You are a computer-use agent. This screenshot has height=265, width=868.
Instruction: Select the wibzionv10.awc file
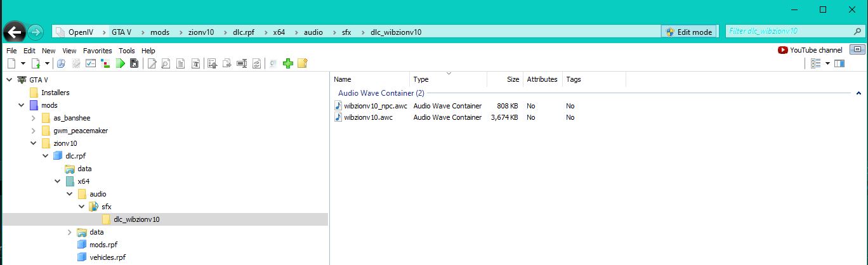point(368,117)
